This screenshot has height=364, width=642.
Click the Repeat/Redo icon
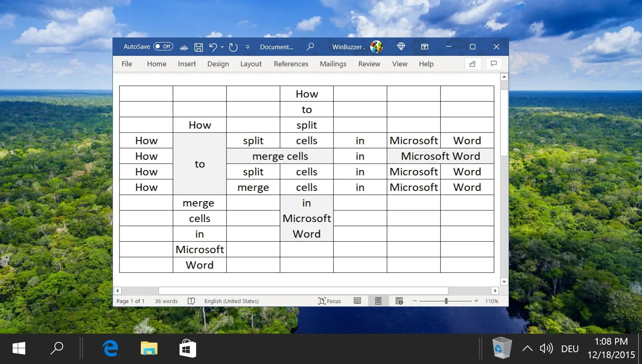(x=233, y=47)
